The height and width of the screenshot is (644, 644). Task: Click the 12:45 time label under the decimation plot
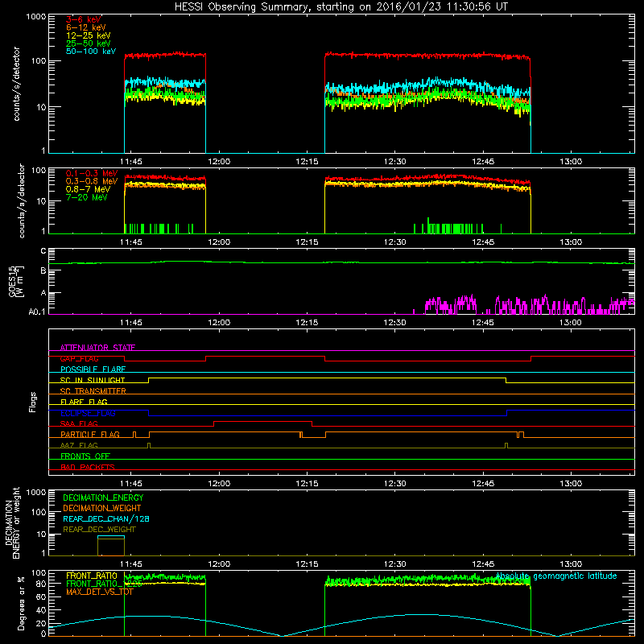[x=482, y=564]
